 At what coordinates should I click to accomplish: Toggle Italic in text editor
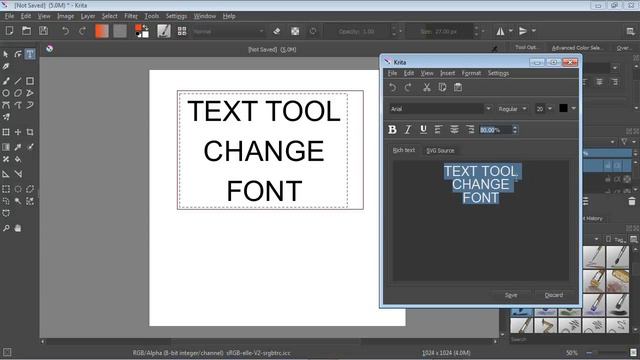click(x=408, y=129)
